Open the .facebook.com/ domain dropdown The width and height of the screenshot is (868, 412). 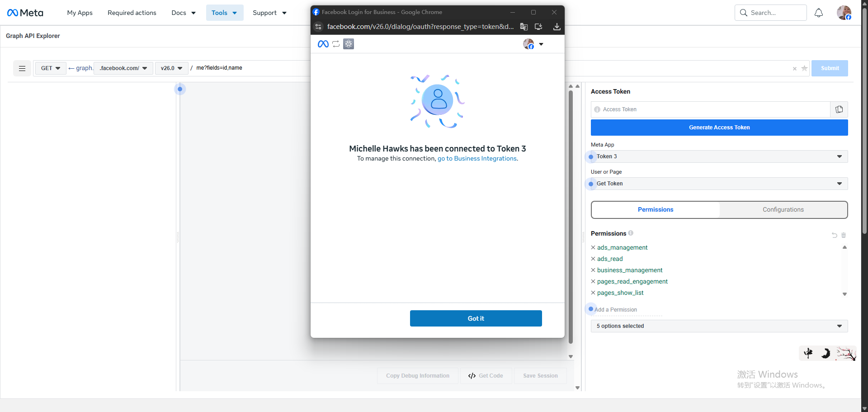pos(123,68)
